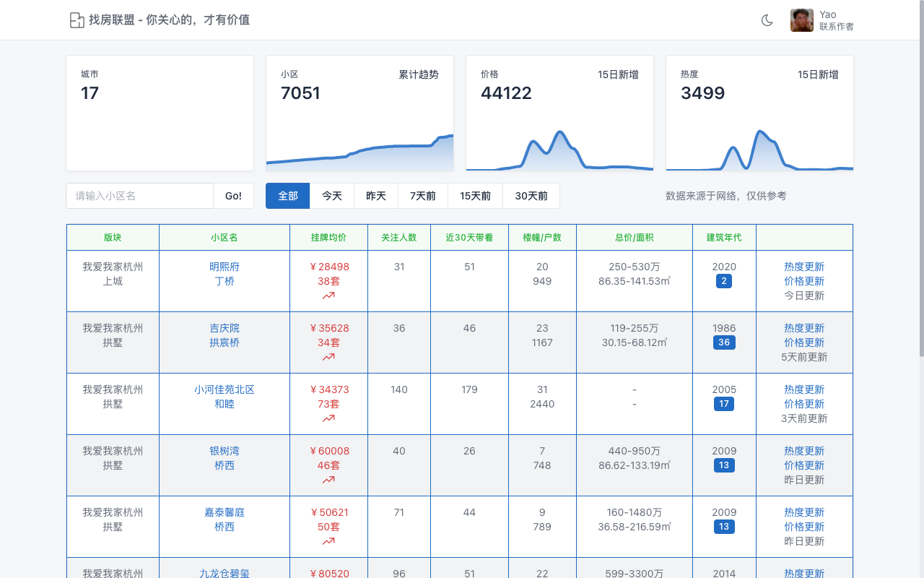Open Yao user avatar

[802, 20]
